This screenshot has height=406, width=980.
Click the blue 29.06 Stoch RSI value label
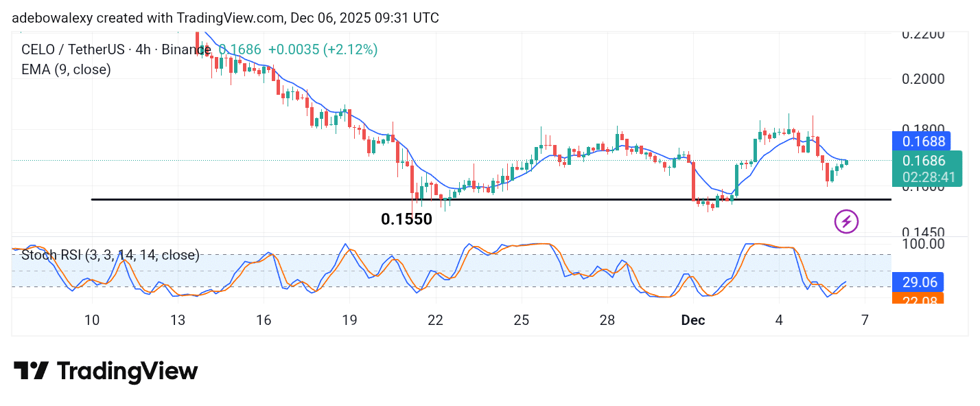point(920,282)
